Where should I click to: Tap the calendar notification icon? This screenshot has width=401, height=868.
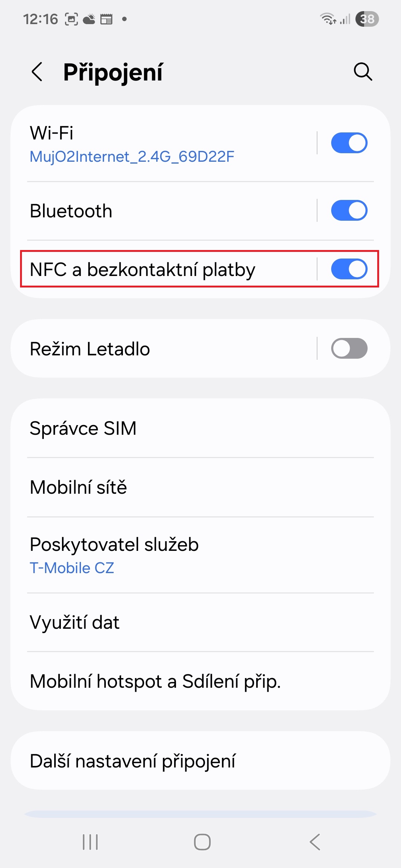coord(107,19)
